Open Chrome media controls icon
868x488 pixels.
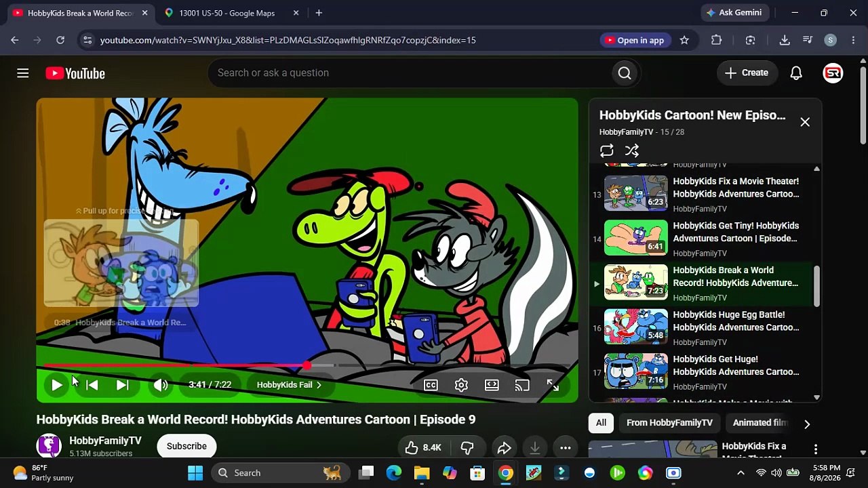(807, 40)
